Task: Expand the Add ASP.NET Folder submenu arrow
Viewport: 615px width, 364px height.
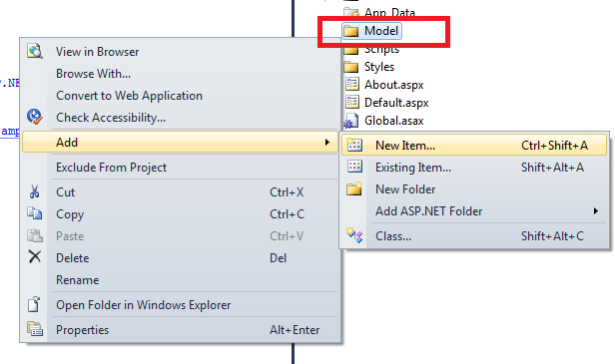Action: coord(596,211)
